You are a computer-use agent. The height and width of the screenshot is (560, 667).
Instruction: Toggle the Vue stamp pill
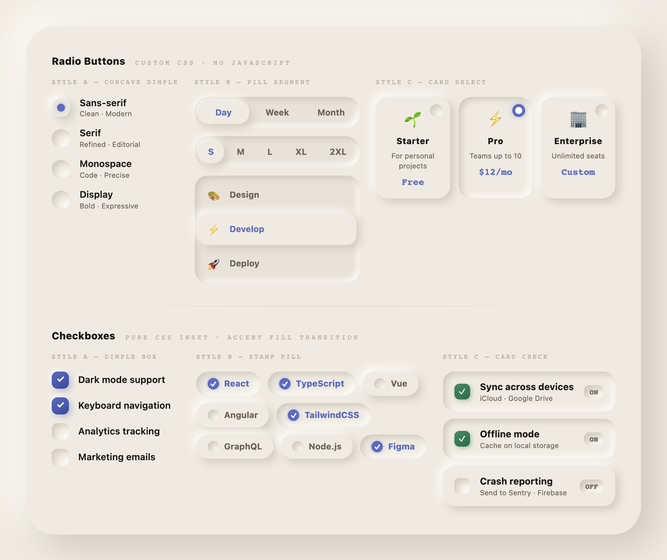pos(391,384)
